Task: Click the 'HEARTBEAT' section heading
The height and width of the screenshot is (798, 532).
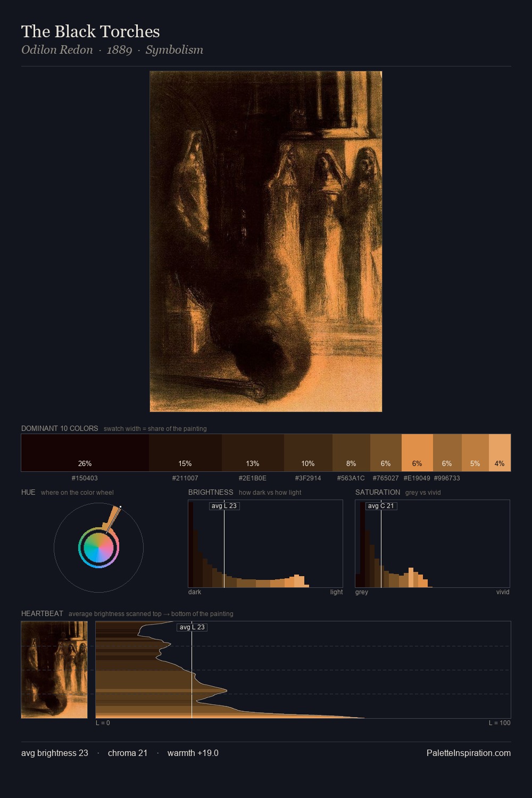Action: (x=42, y=613)
